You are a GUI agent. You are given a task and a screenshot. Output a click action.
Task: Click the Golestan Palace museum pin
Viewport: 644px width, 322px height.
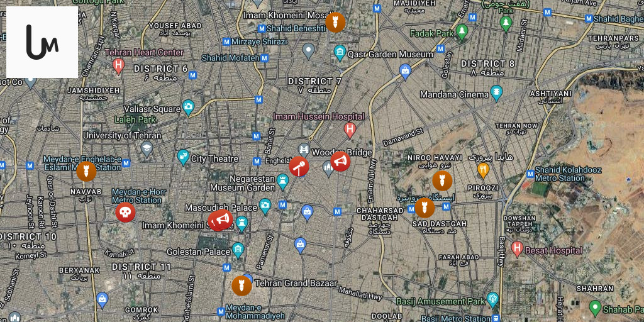(x=238, y=250)
